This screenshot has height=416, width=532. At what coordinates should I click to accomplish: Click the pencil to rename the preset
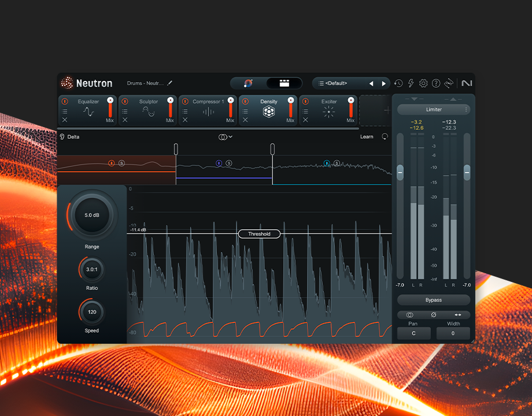[170, 83]
